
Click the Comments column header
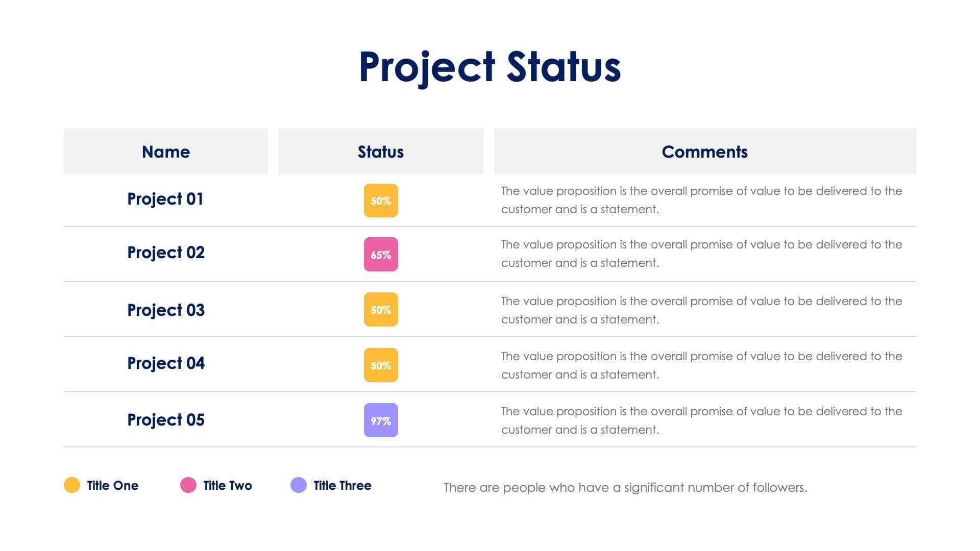tap(704, 152)
